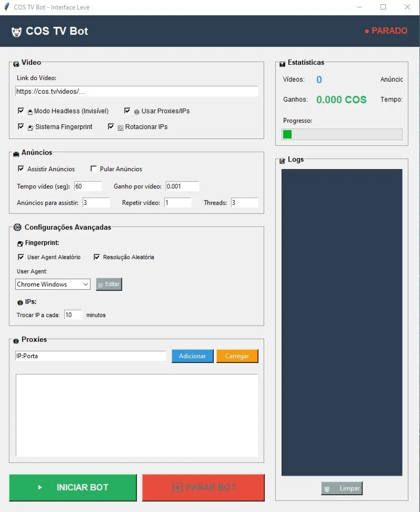Click the Repetir vídeo field
The image size is (420, 512).
[x=178, y=203]
